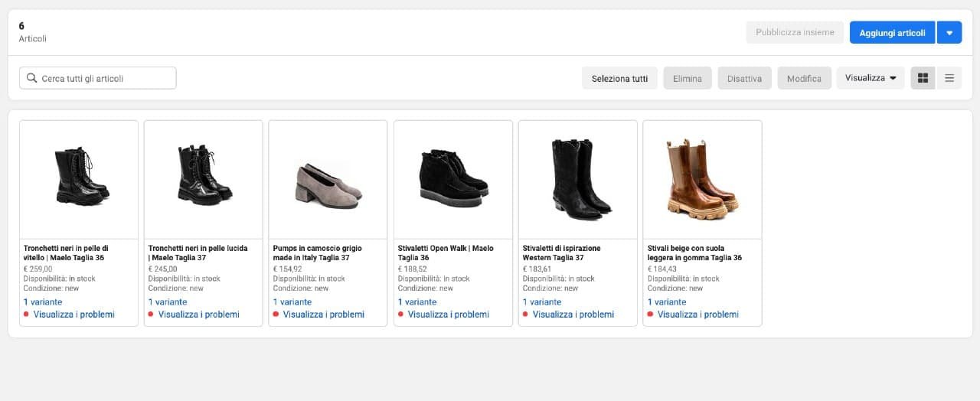Open '1 variante' under Tronchetti pelle lucida
This screenshot has width=980, height=401.
point(168,302)
